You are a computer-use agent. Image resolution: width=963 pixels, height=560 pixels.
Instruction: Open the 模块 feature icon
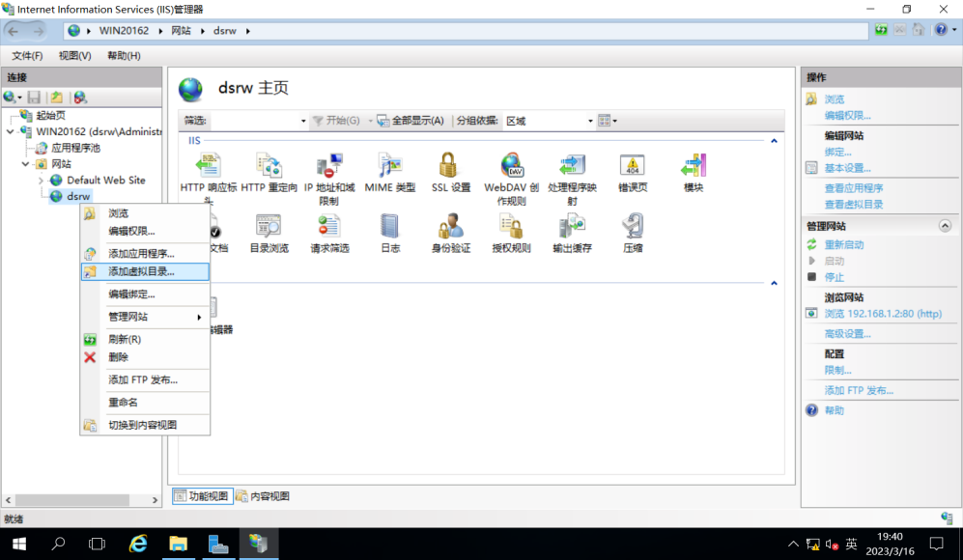[694, 166]
